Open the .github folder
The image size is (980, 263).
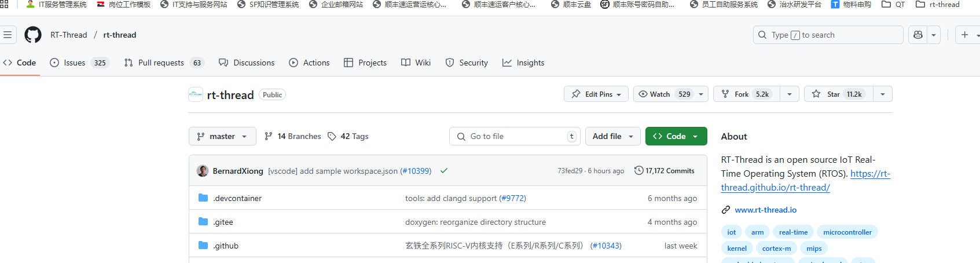pyautogui.click(x=226, y=246)
